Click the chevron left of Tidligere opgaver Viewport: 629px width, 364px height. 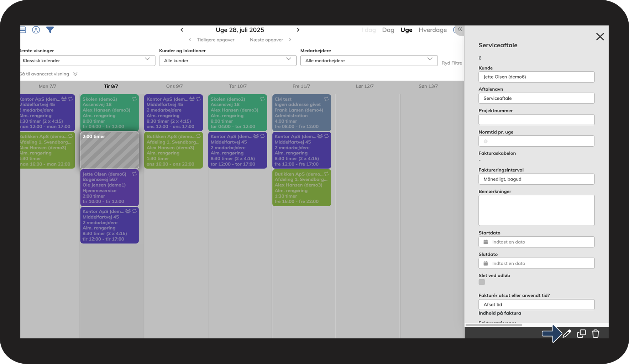click(190, 39)
